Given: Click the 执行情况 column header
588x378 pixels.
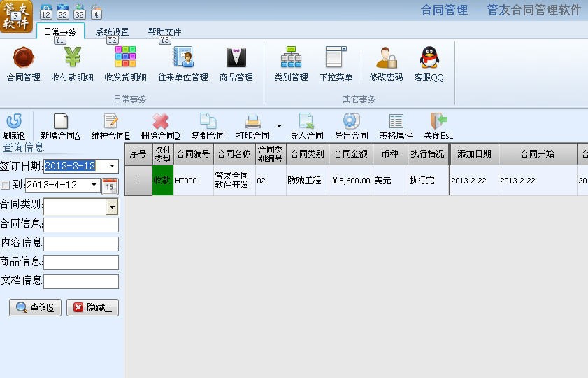Looking at the screenshot, I should [428, 154].
